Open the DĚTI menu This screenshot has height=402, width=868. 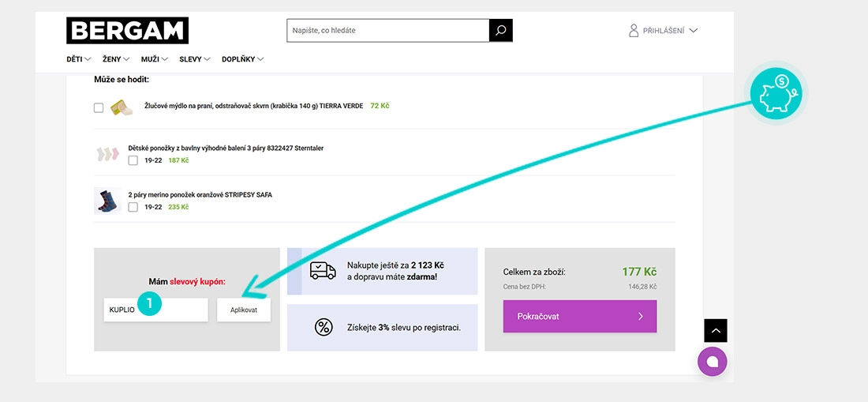[x=79, y=59]
